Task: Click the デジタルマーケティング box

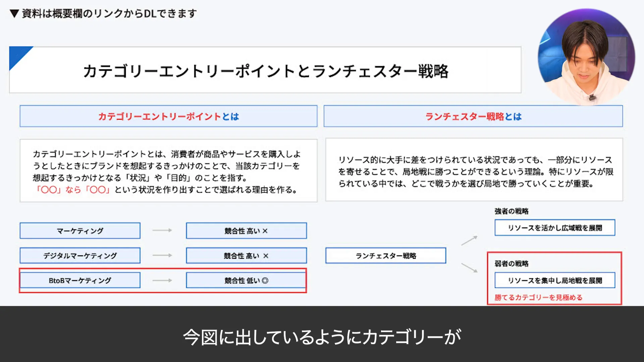Action: click(x=80, y=255)
